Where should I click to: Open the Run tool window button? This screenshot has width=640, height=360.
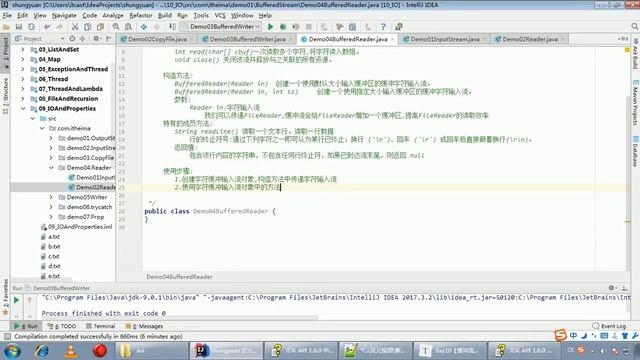tap(26, 326)
